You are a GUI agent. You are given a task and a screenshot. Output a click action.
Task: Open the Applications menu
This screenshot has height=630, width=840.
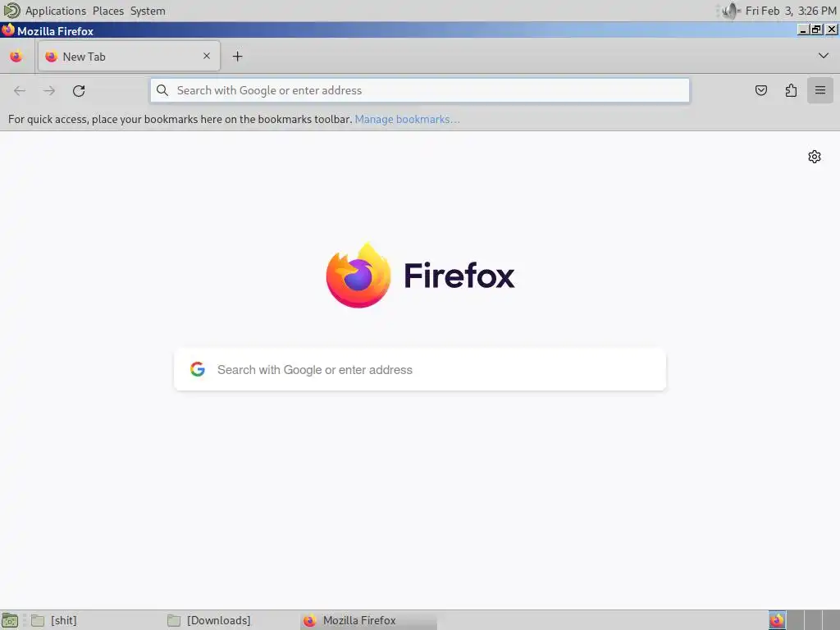(x=55, y=11)
